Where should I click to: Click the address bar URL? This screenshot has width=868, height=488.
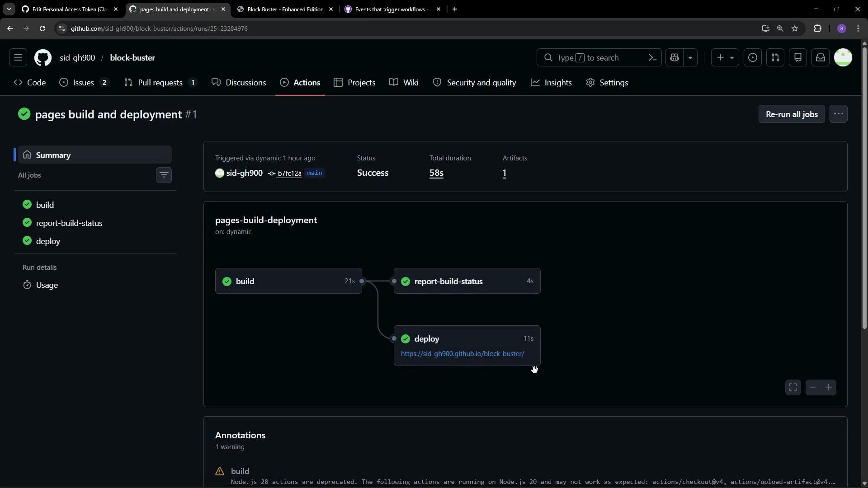(x=159, y=28)
